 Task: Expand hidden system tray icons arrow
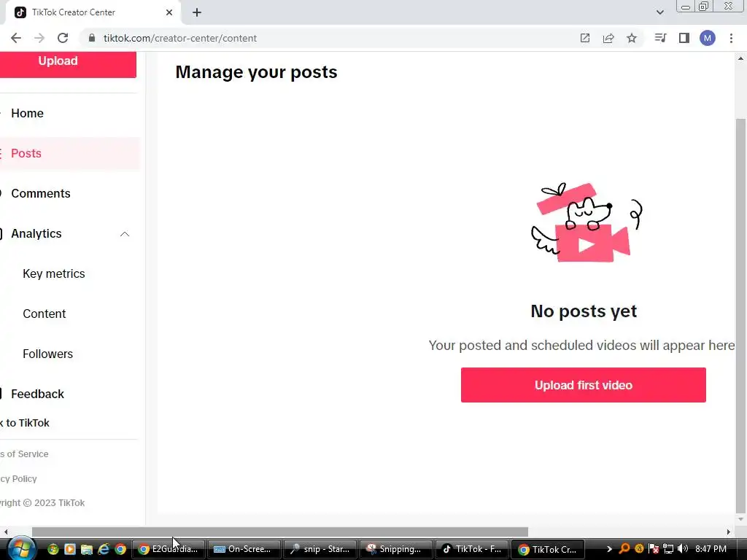coord(609,549)
